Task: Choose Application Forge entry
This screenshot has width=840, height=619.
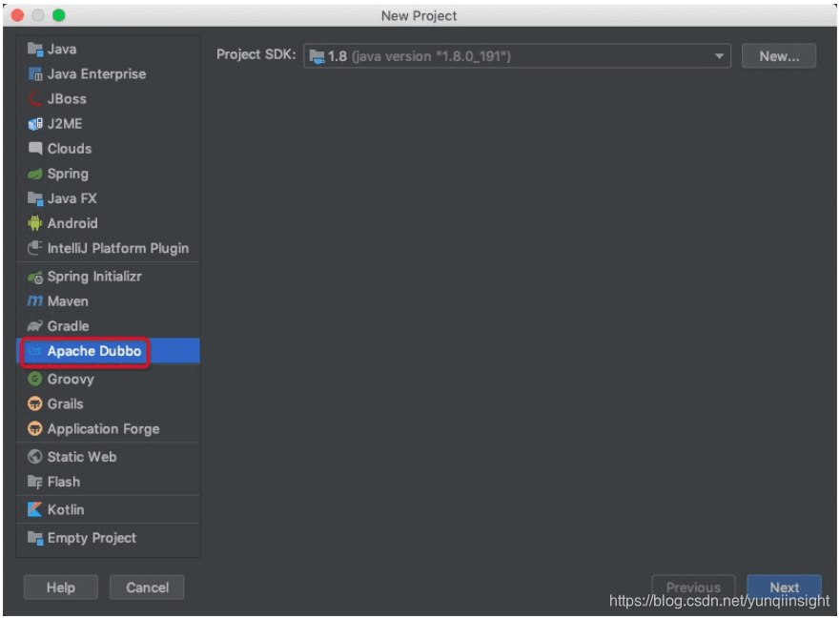Action: tap(108, 429)
